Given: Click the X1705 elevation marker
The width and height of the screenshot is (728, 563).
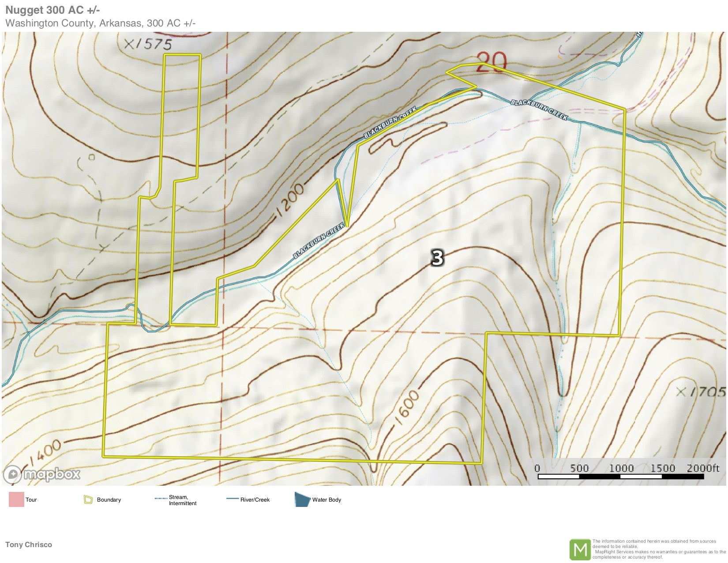Looking at the screenshot, I should tap(701, 392).
